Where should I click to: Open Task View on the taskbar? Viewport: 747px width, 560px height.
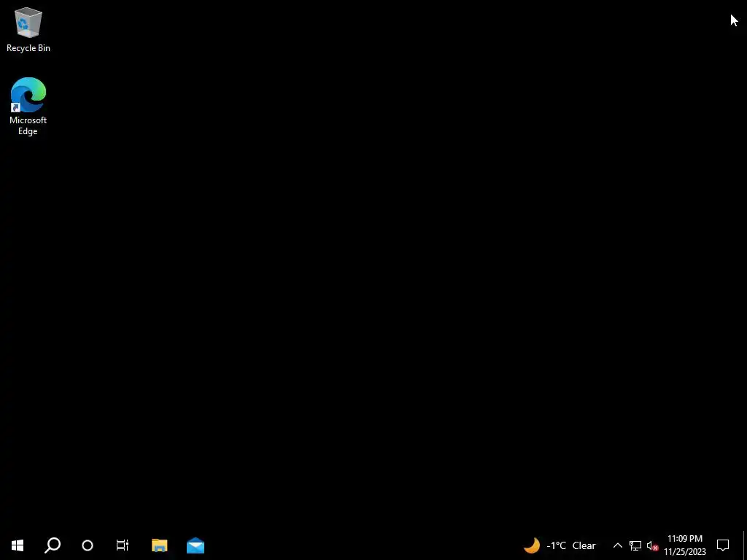click(x=123, y=545)
